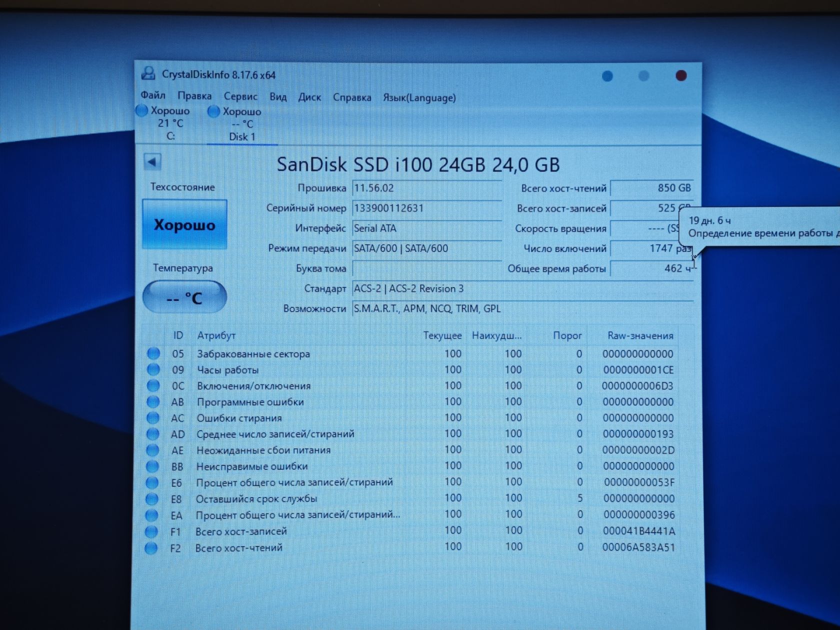The image size is (840, 630).
Task: Click power-on count value 1747 раз
Action: (652, 248)
